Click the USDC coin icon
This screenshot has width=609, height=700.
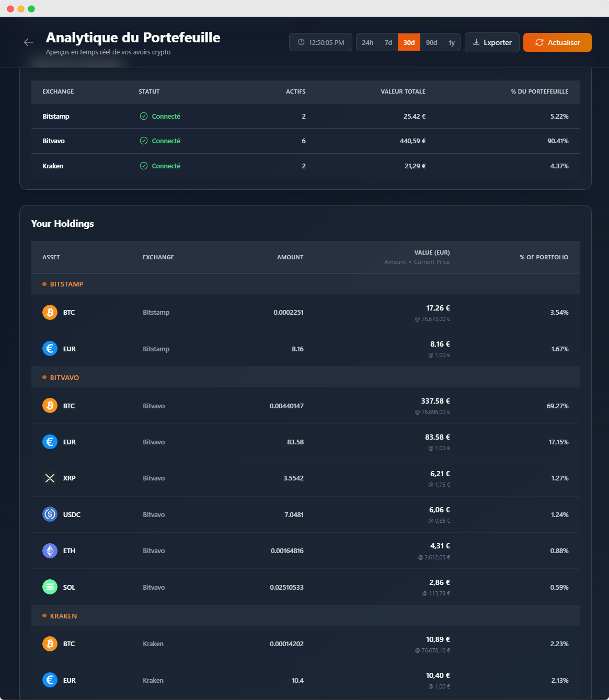coord(50,514)
